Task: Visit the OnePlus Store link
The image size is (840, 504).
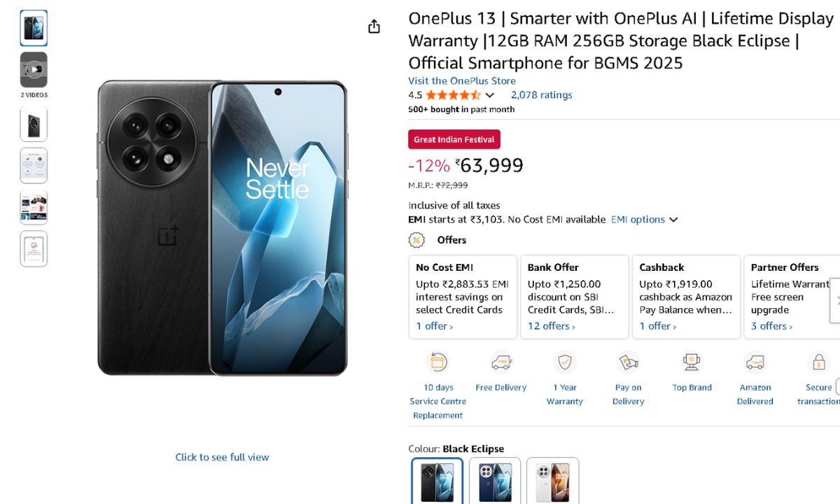Action: click(462, 81)
